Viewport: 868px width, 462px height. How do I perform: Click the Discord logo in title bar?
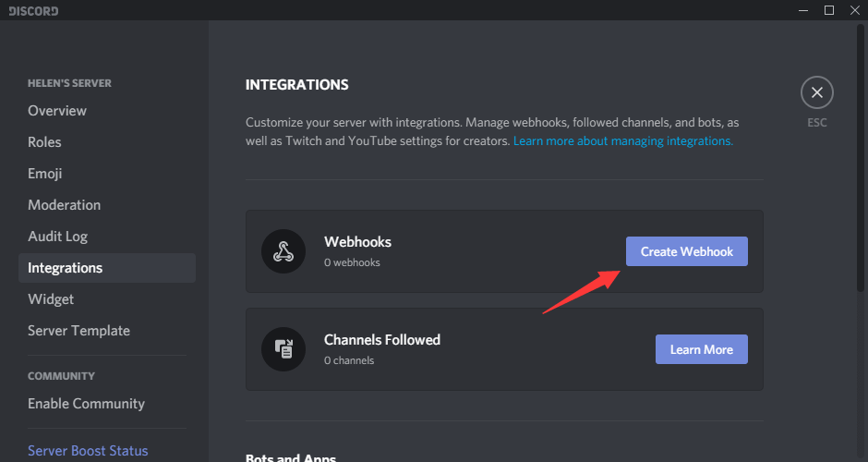pyautogui.click(x=33, y=10)
